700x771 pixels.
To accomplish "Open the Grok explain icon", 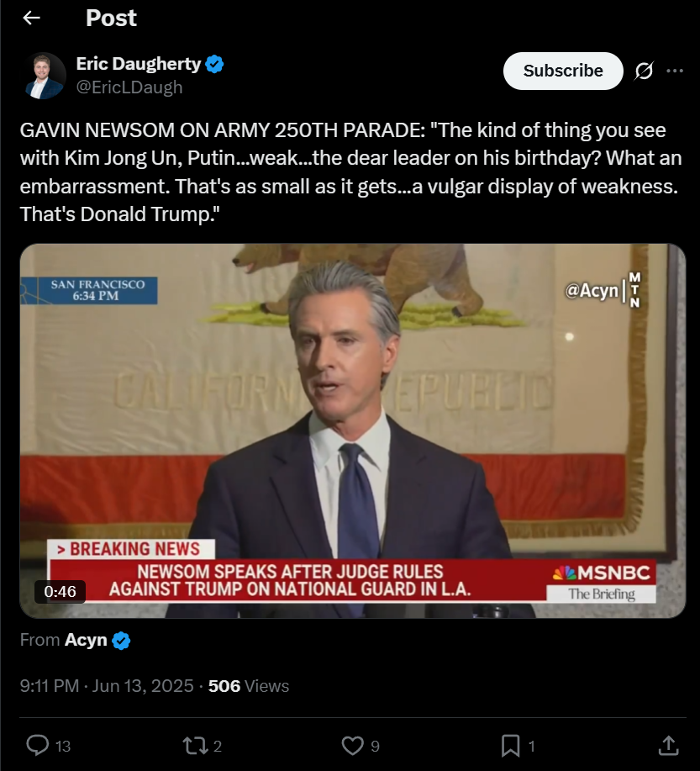I will click(x=644, y=71).
